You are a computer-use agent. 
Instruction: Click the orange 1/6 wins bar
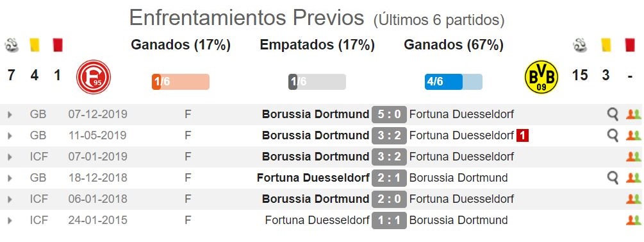(x=181, y=82)
